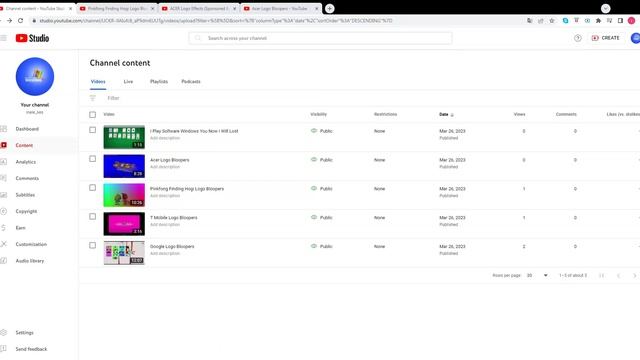640x360 pixels.
Task: Open the Acer Logo Bloopers thumbnail
Action: coord(124,166)
